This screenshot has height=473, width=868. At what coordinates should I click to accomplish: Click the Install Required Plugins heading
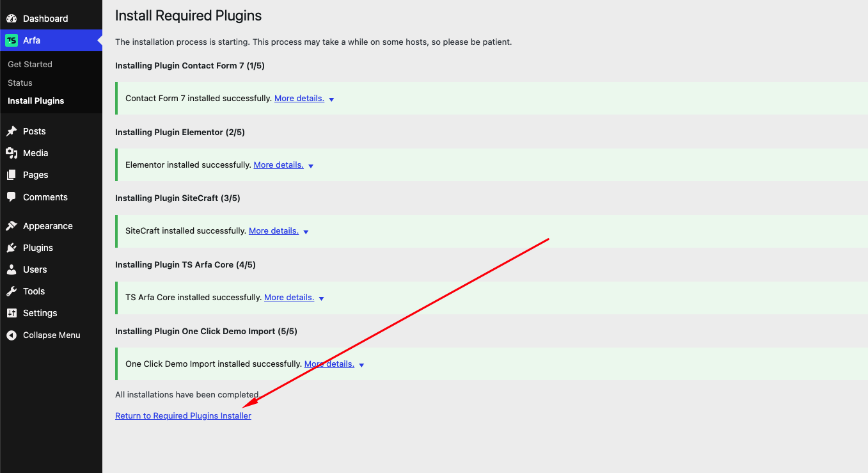[188, 15]
